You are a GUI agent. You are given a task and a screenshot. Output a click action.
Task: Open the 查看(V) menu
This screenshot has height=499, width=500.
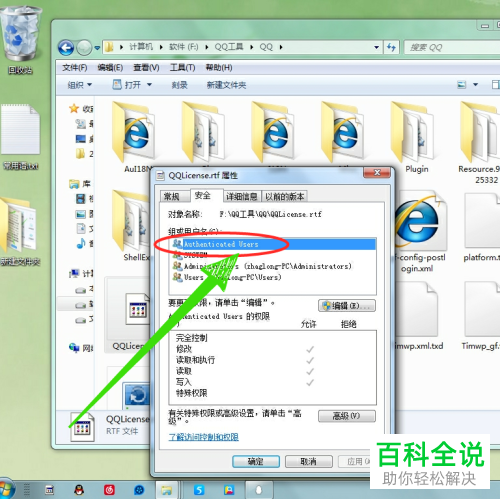click(x=146, y=68)
